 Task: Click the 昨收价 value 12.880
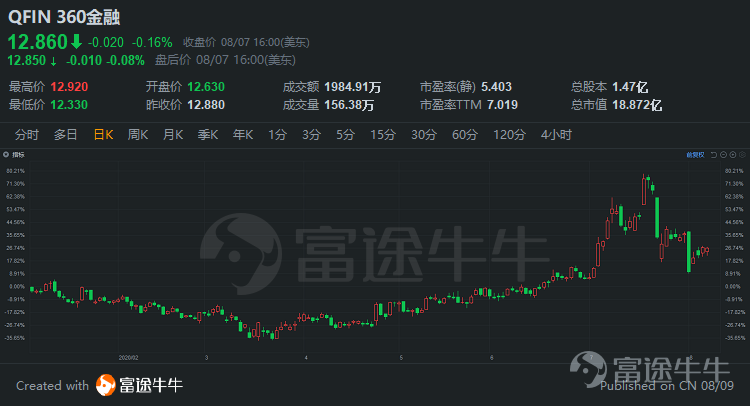[x=206, y=105]
